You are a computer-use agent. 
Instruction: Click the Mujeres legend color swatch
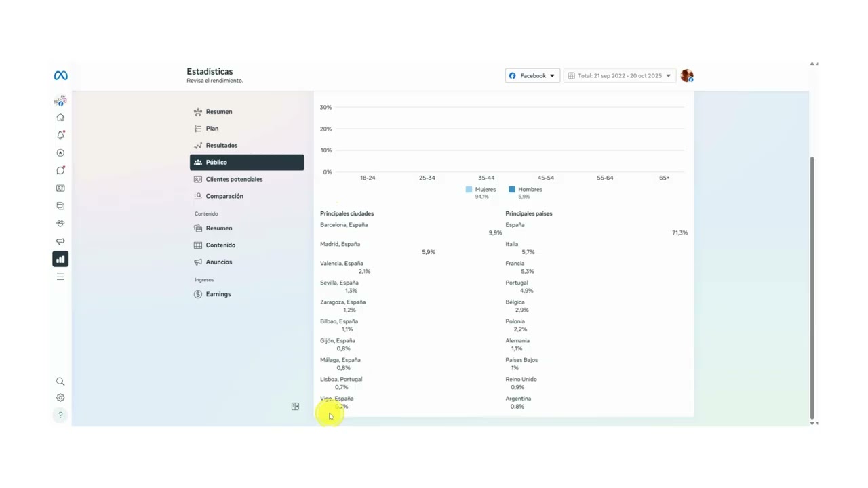tap(469, 190)
